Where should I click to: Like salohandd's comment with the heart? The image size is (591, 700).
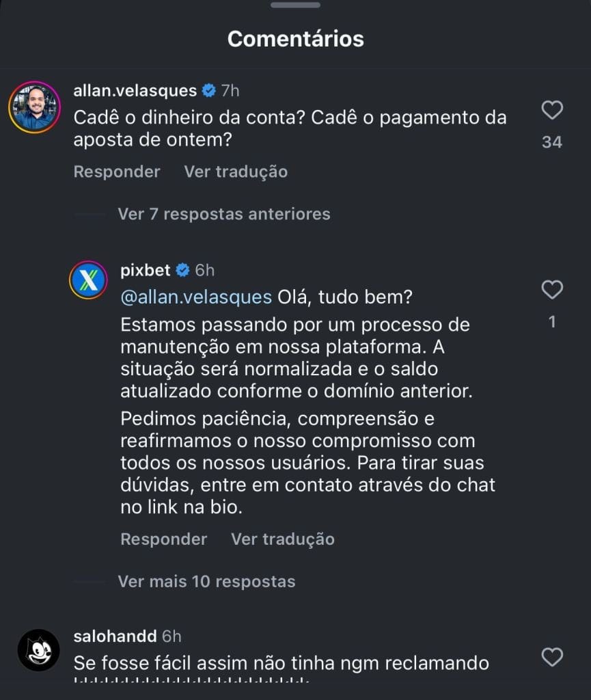pyautogui.click(x=551, y=658)
